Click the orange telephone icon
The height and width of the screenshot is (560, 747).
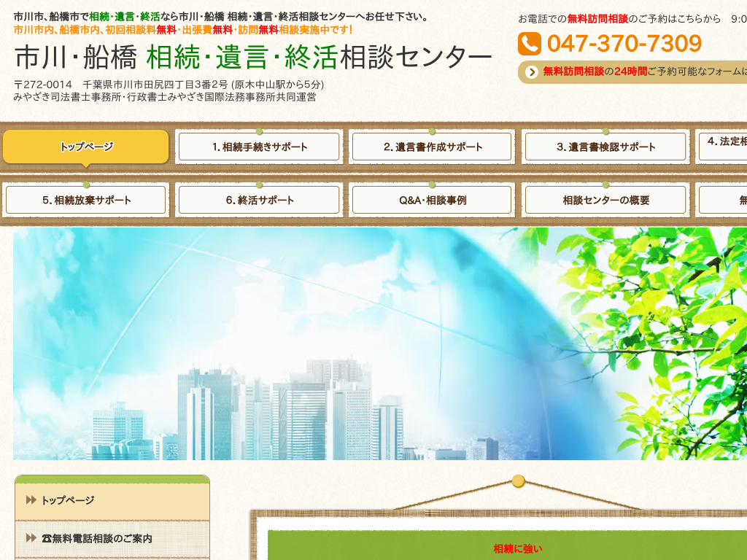click(x=530, y=44)
